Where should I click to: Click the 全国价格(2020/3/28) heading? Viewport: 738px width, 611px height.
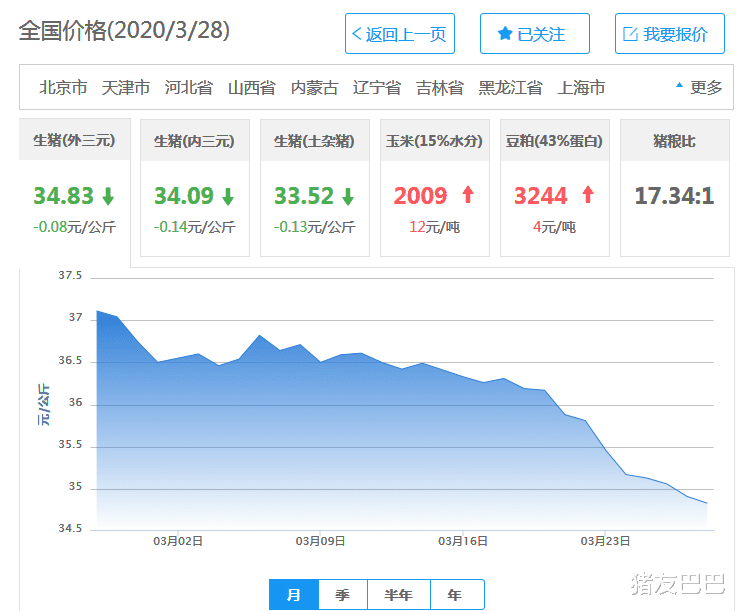[124, 31]
